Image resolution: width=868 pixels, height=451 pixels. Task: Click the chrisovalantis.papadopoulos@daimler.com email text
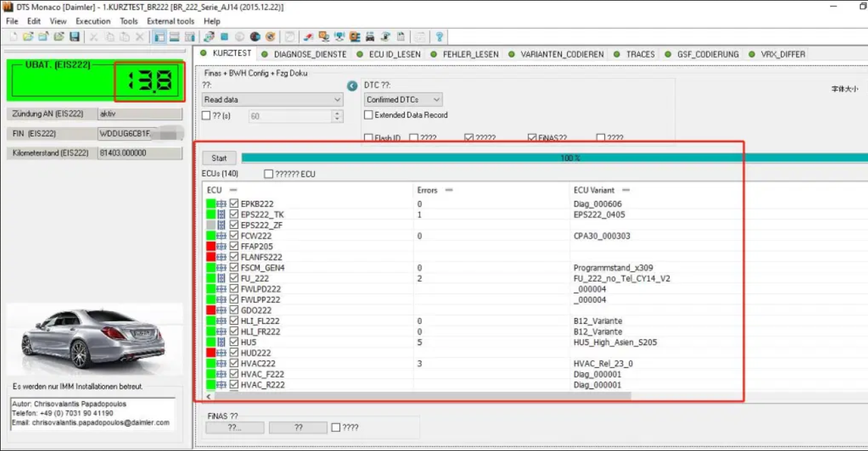(101, 422)
